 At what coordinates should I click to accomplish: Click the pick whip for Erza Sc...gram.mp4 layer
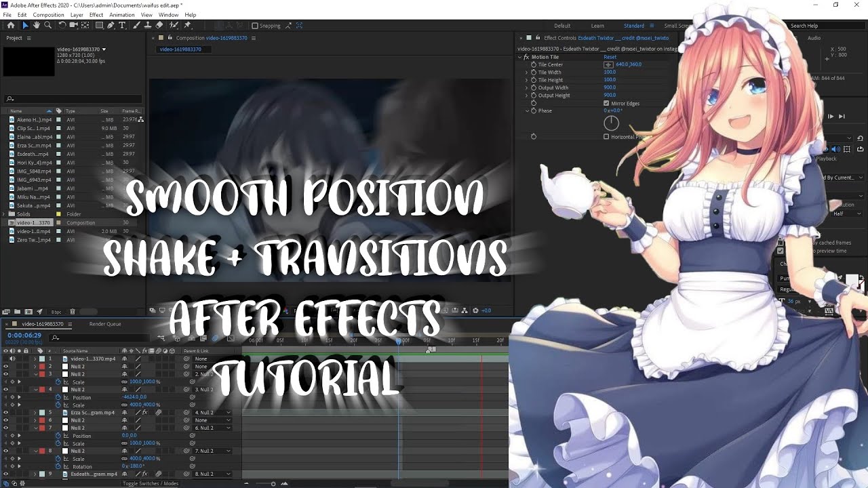186,412
